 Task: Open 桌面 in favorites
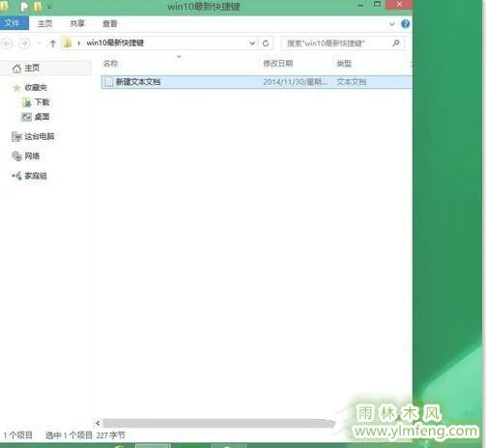pyautogui.click(x=42, y=117)
